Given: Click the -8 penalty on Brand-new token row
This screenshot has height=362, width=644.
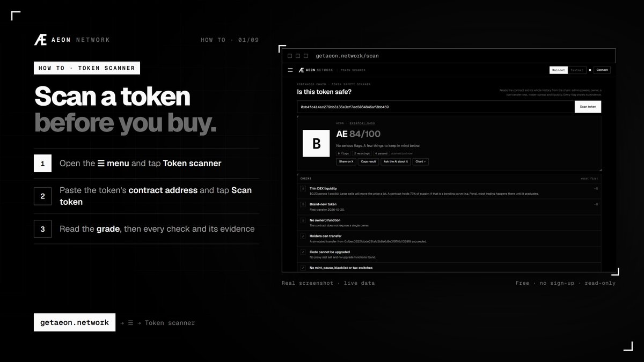Looking at the screenshot, I should coord(596,204).
